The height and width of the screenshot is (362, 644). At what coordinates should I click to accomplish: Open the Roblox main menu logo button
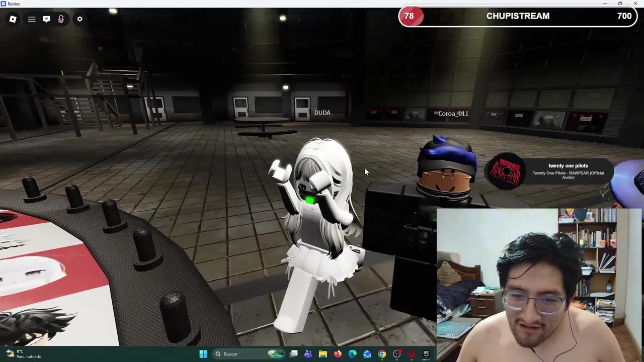[x=13, y=19]
